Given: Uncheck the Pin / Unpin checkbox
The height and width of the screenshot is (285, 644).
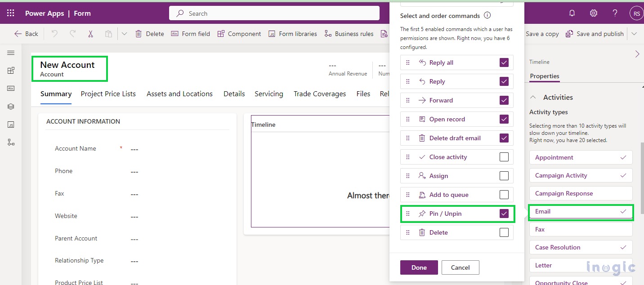Looking at the screenshot, I should point(504,214).
